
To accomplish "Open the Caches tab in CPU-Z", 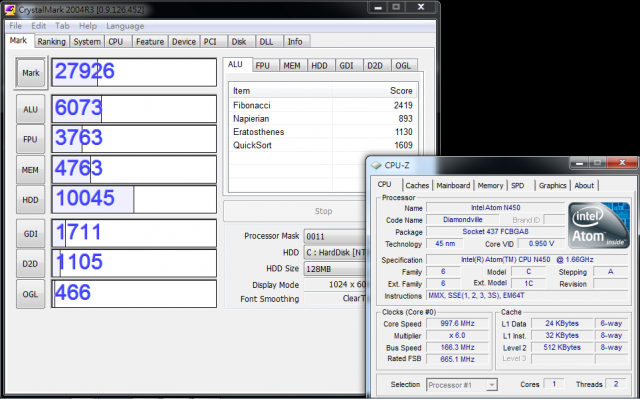I will [417, 185].
